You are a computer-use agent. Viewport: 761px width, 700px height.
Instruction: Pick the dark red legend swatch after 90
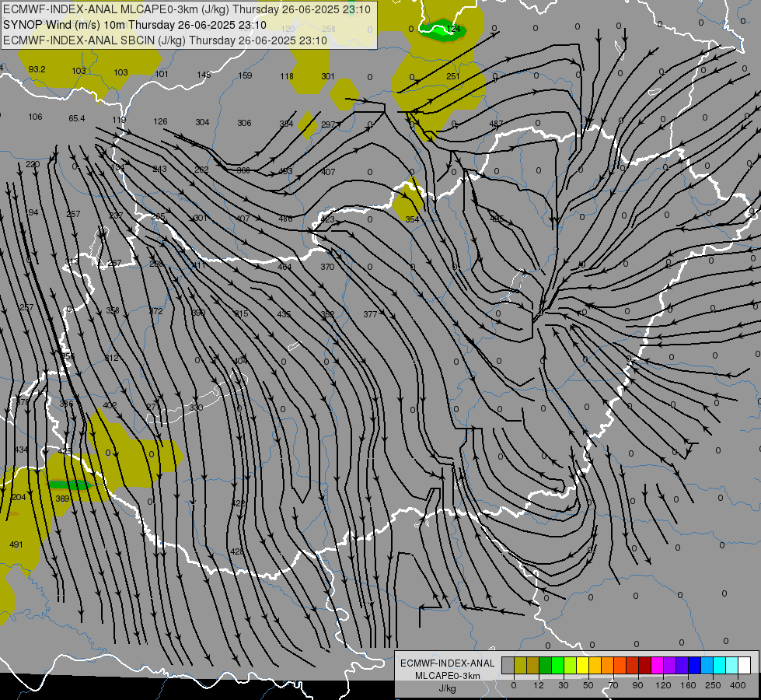[x=645, y=665]
